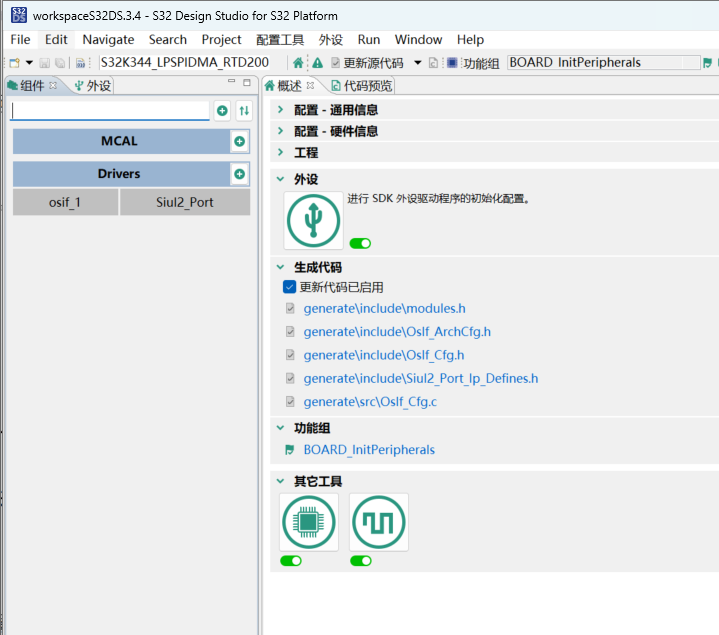Collapse the 功能组 section
This screenshot has height=635, width=719.
[x=281, y=428]
